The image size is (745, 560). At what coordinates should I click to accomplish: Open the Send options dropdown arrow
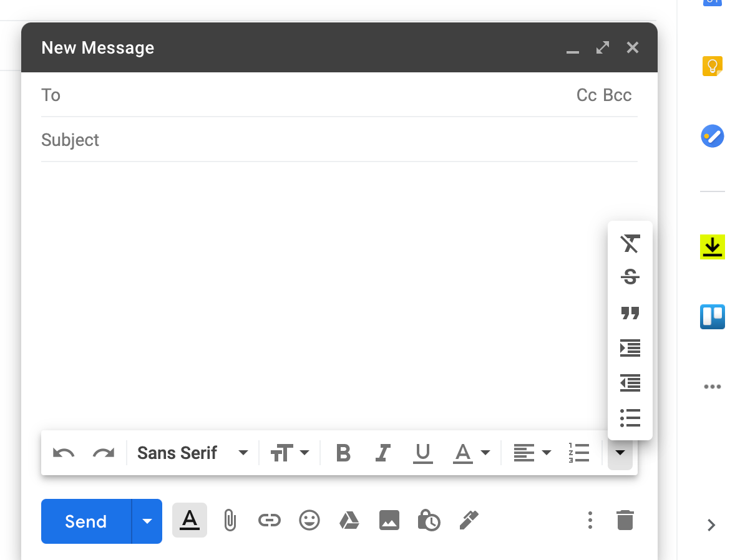point(147,521)
